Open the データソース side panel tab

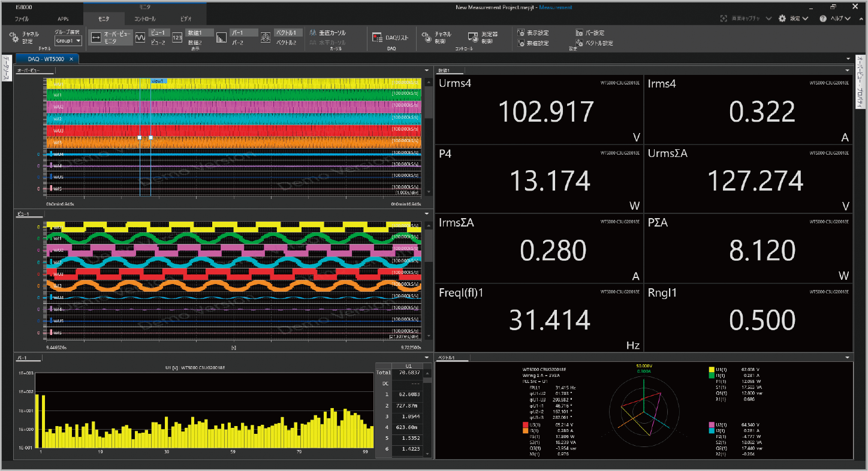coord(5,69)
